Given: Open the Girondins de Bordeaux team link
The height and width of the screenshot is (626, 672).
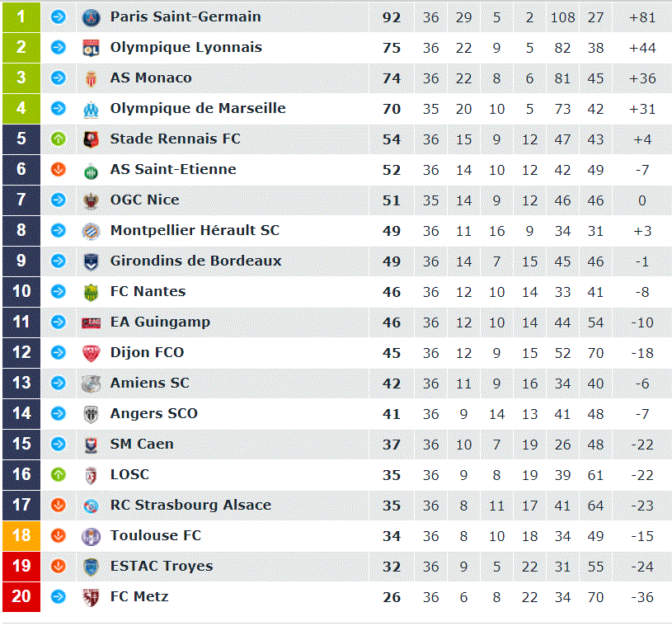Looking at the screenshot, I should [x=196, y=261].
